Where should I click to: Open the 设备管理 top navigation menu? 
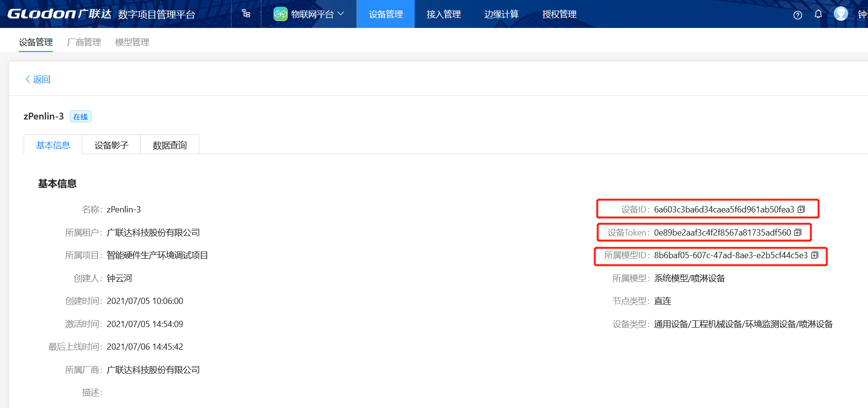point(386,14)
